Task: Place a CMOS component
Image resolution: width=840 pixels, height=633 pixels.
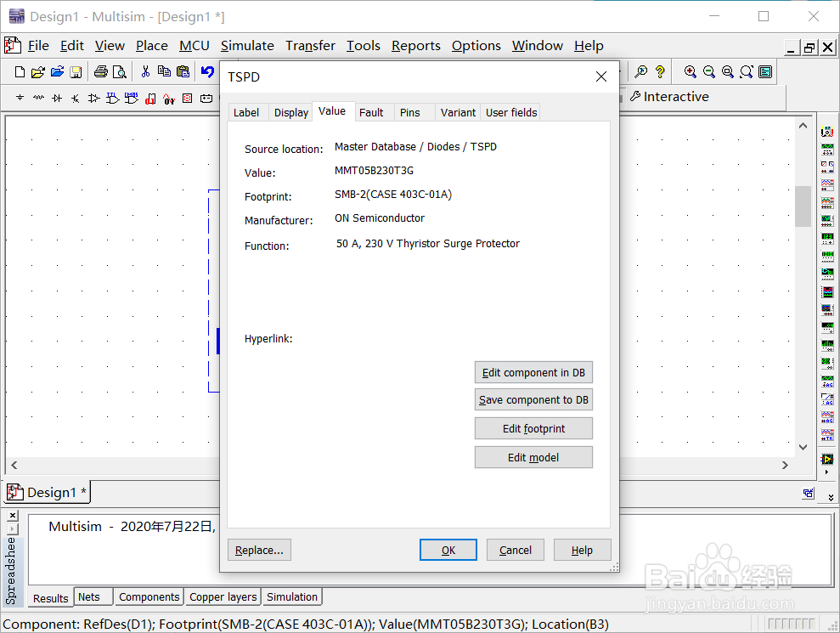Action: point(132,98)
